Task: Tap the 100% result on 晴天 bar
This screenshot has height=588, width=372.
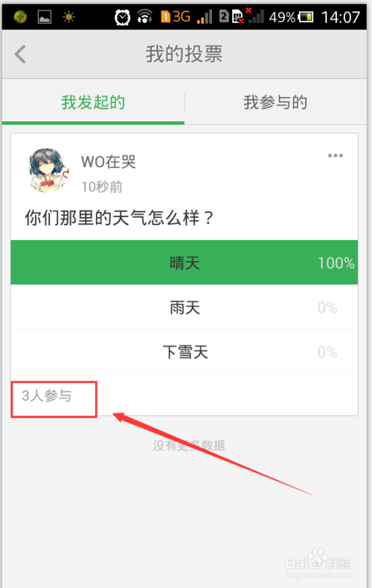Action: click(336, 263)
